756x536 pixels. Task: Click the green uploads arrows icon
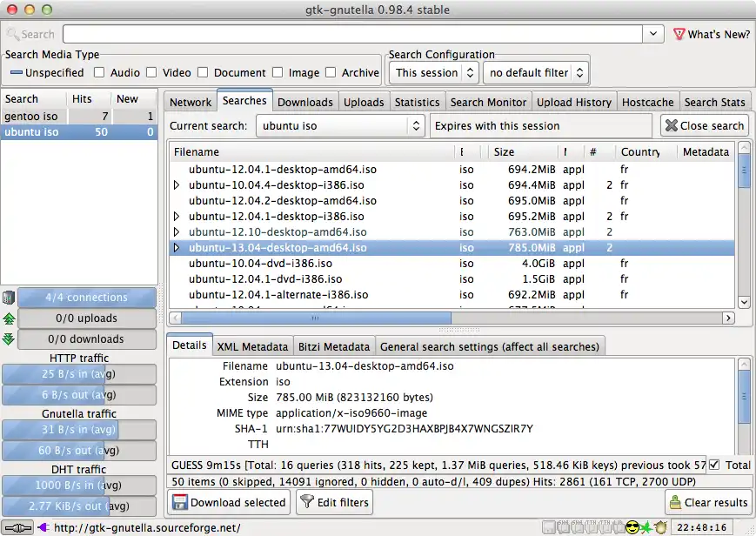click(x=8, y=318)
